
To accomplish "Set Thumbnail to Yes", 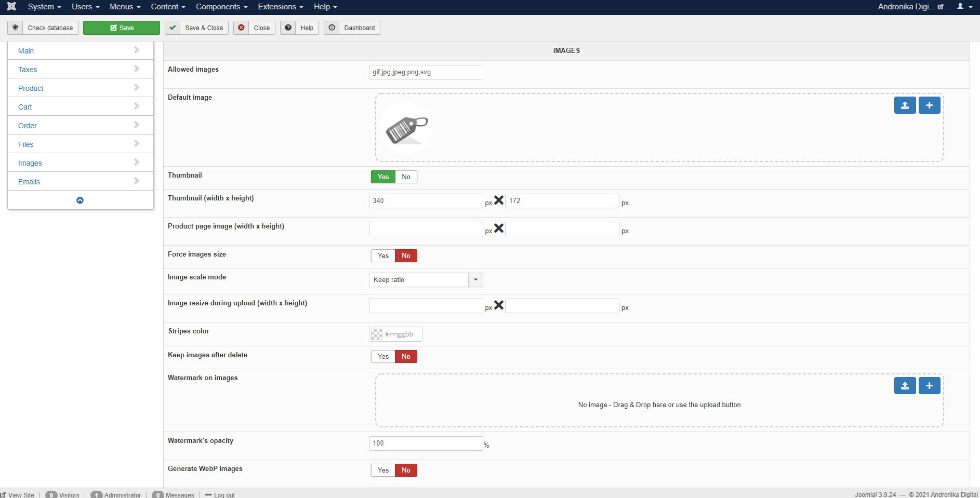I will pyautogui.click(x=383, y=177).
